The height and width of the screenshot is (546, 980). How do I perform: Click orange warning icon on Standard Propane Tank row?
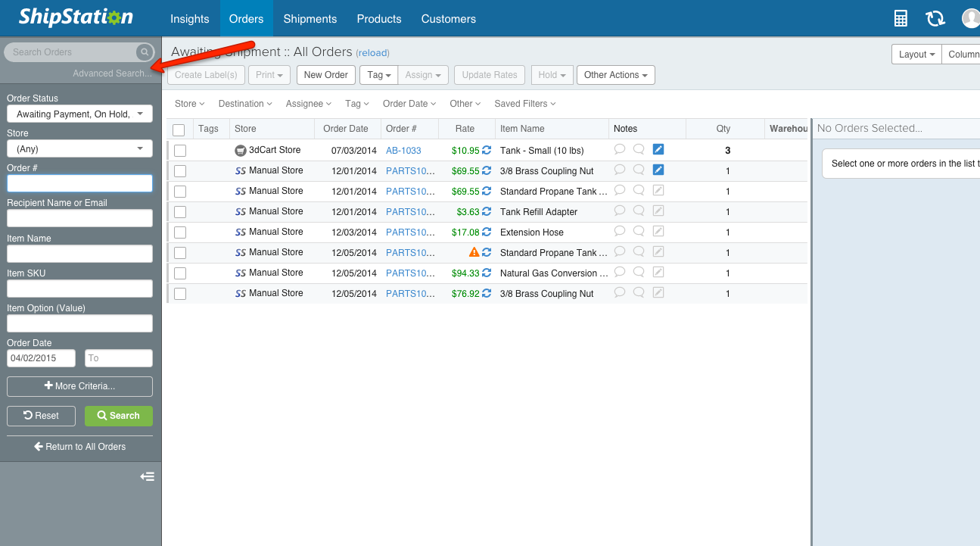click(x=474, y=252)
